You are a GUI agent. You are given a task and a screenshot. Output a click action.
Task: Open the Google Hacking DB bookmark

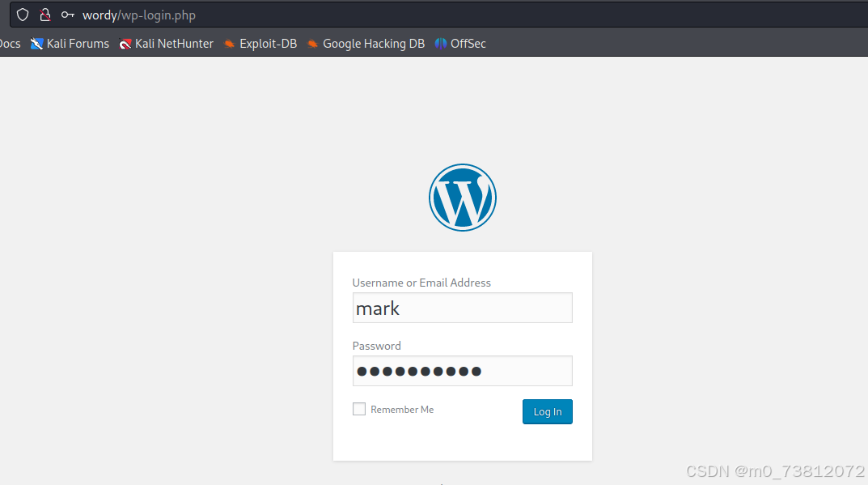366,43
